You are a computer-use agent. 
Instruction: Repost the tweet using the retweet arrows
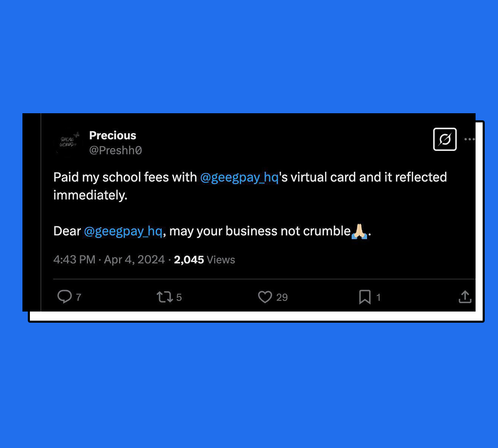pyautogui.click(x=164, y=297)
